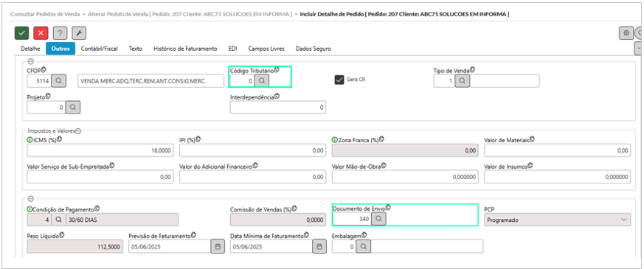
Task: Open help with the question mark icon
Action: pyautogui.click(x=60, y=33)
